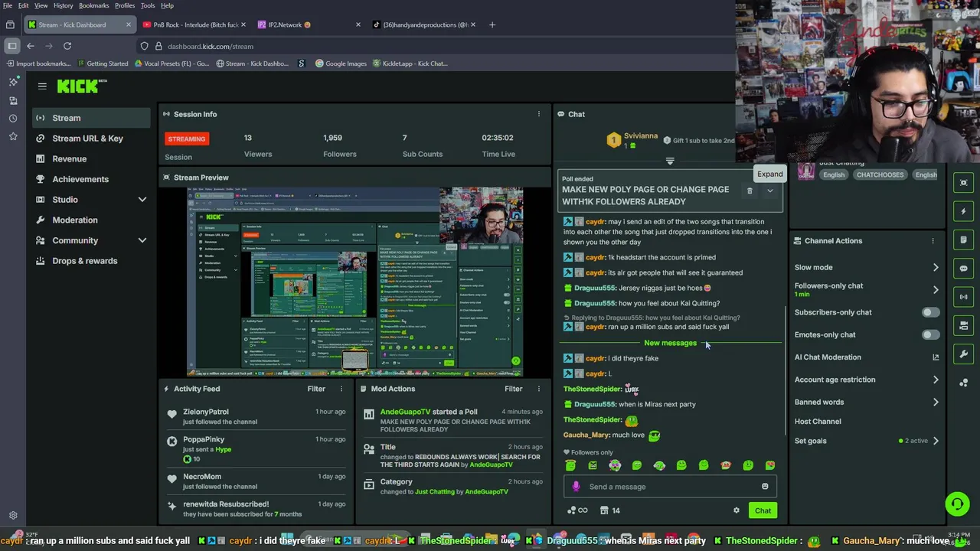This screenshot has height=551, width=980.
Task: Open Activity Feed Filter dropdown
Action: (x=316, y=389)
